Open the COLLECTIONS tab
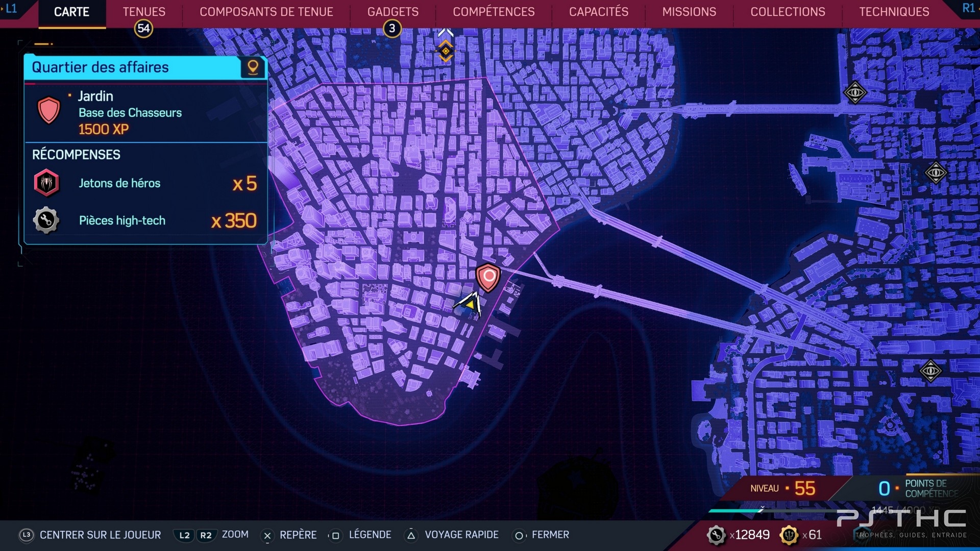Screen dimensions: 980x551 (x=788, y=12)
